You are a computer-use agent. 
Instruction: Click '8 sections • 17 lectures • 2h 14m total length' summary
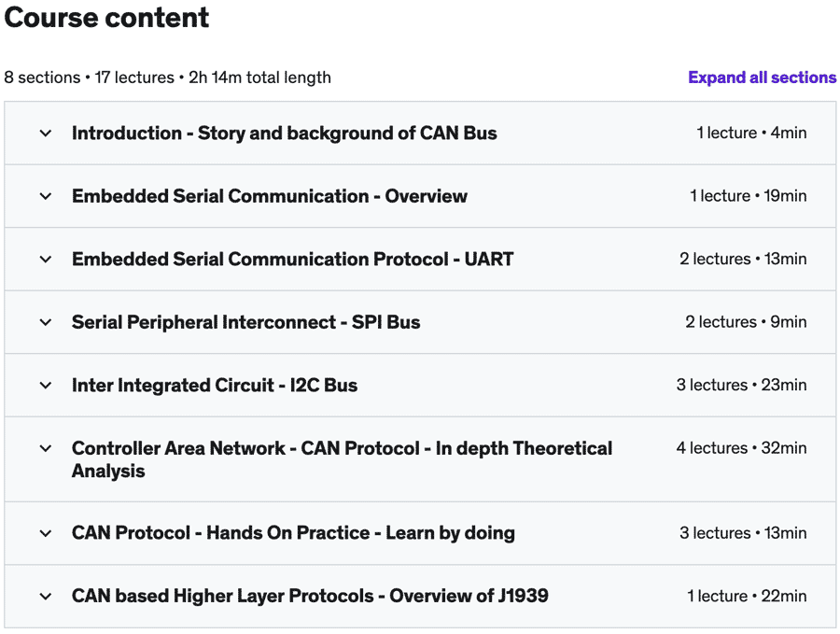point(168,77)
